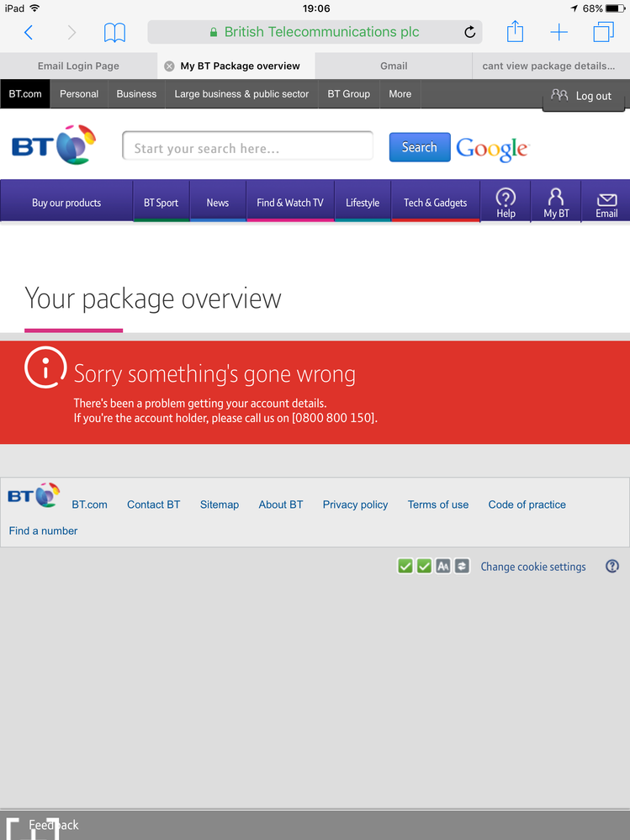Follow the footer BT.com link

point(89,505)
